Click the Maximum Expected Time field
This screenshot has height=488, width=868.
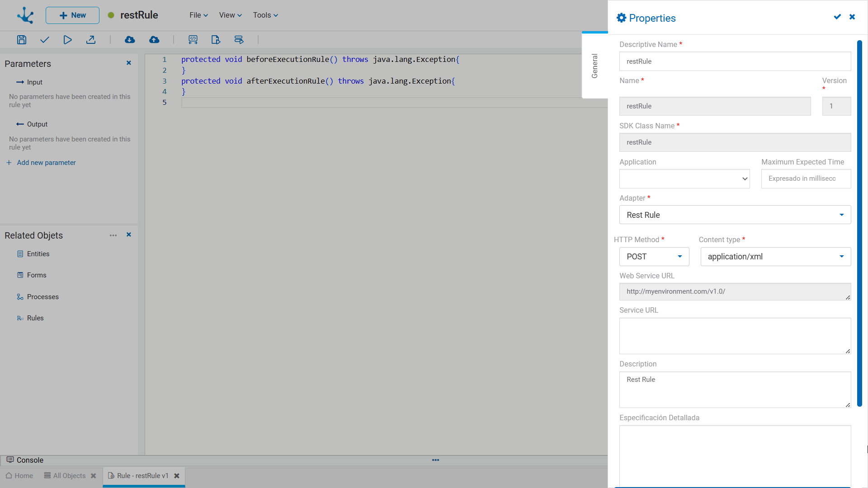pyautogui.click(x=806, y=178)
